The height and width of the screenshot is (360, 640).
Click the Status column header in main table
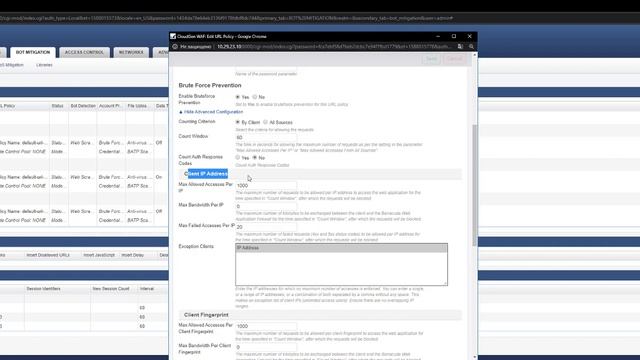(x=58, y=106)
